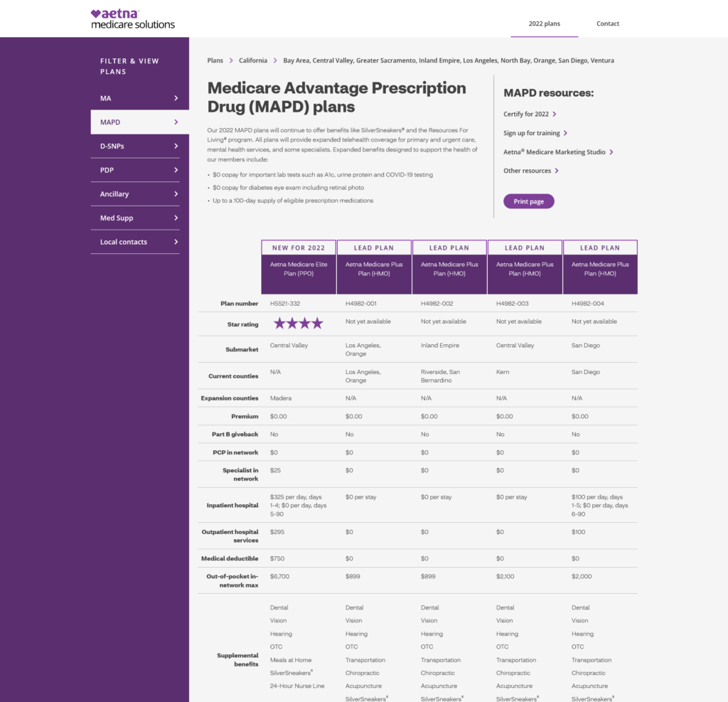Click the $2,000 out-of-pocket max value
Viewport: 728px width, 702px height.
(582, 576)
